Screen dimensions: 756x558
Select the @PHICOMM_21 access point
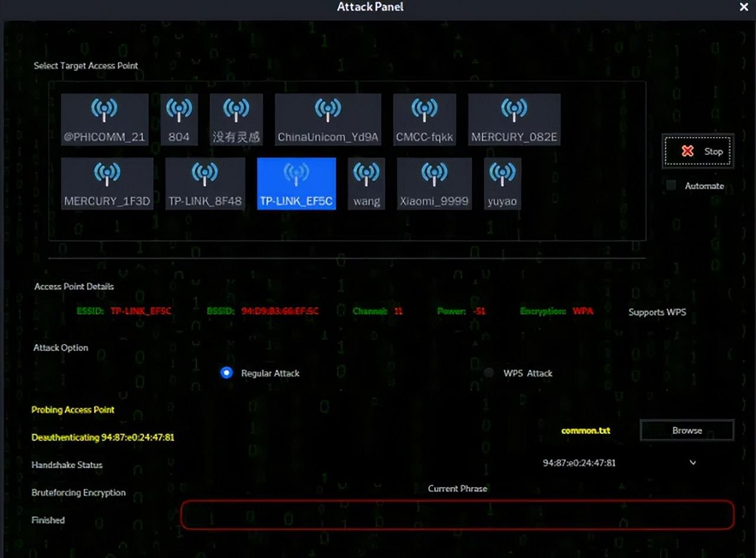(x=105, y=119)
